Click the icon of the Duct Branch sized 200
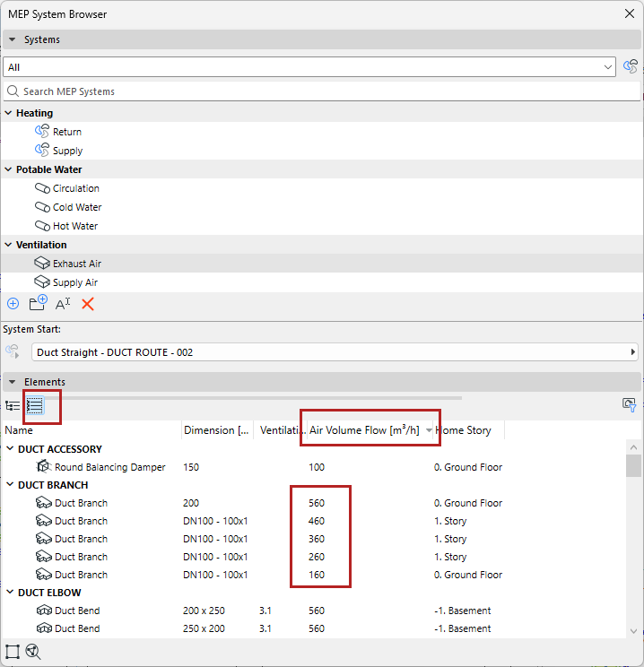This screenshot has width=644, height=667. [44, 503]
